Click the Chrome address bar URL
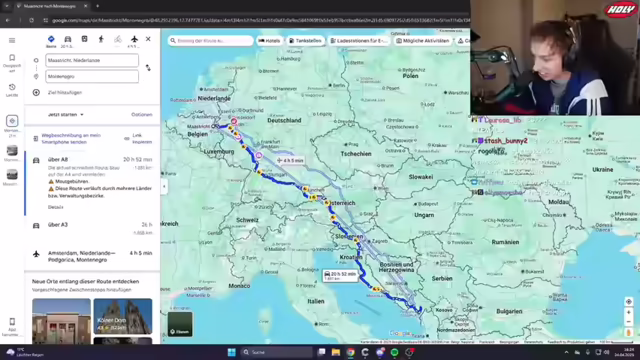The image size is (640, 360). 260,20
